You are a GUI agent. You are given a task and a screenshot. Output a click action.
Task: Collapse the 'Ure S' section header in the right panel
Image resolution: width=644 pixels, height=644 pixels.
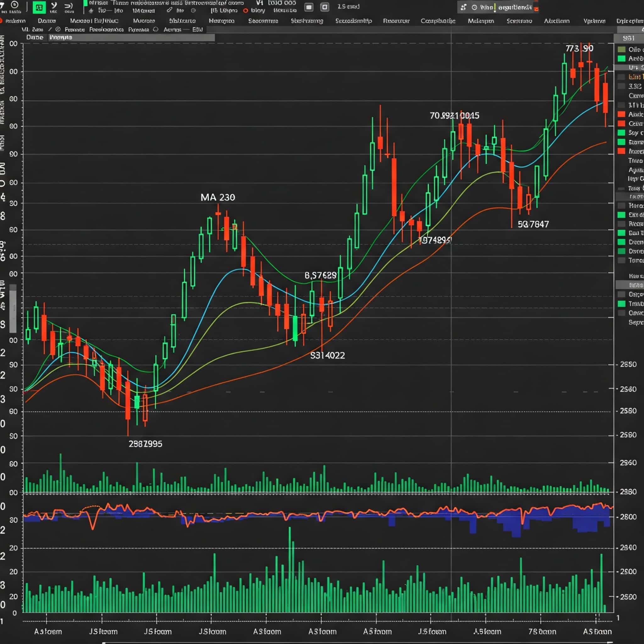pyautogui.click(x=629, y=67)
